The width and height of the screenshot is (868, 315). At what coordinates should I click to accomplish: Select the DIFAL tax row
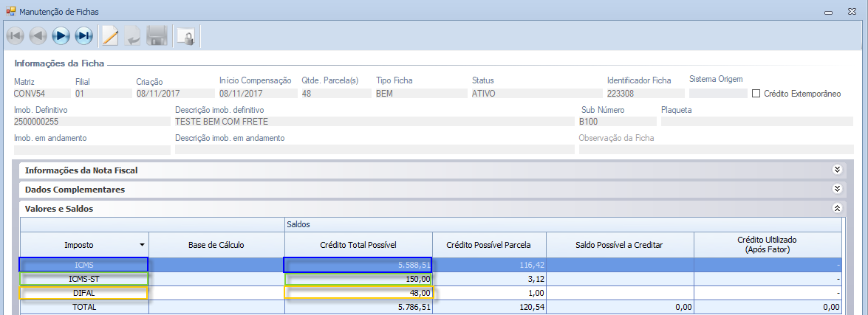click(84, 294)
